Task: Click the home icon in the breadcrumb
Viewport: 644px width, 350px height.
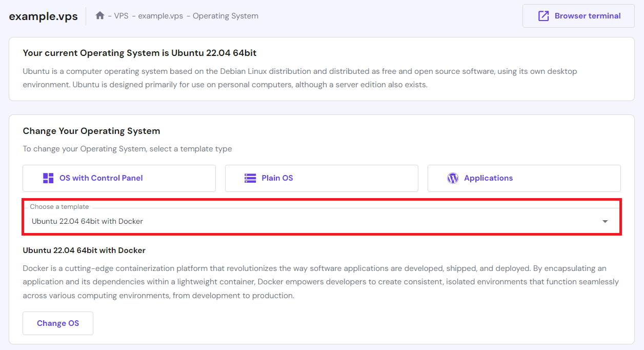Action: click(x=100, y=15)
